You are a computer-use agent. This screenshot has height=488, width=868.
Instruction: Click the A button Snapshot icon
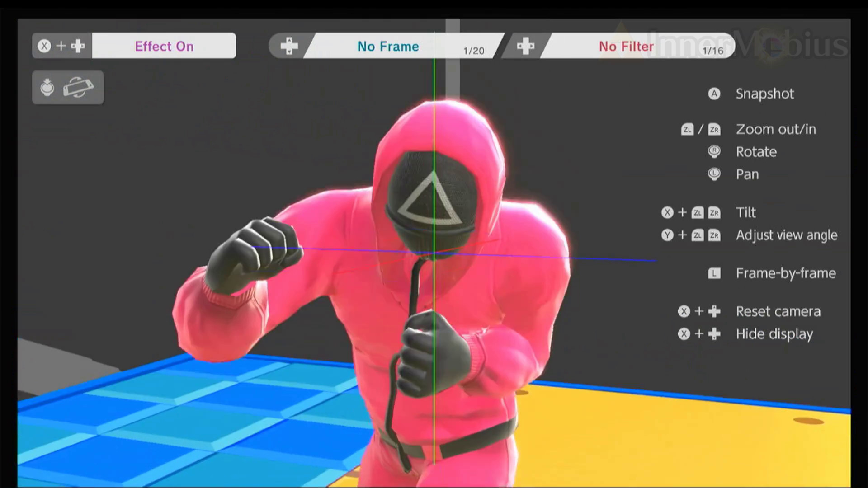pos(714,94)
